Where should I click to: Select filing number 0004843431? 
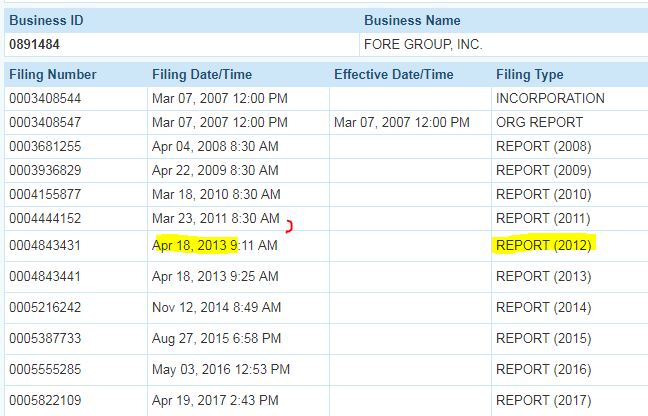click(x=44, y=246)
